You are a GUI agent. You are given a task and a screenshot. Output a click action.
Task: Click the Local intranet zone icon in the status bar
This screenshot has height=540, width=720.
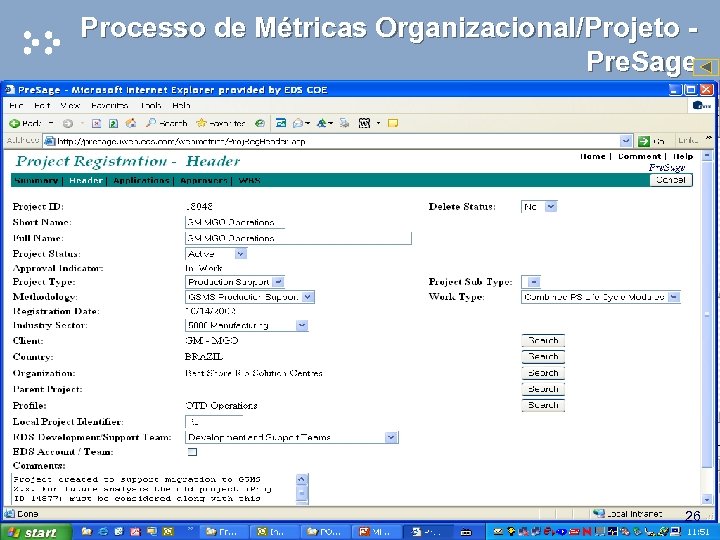pyautogui.click(x=598, y=513)
